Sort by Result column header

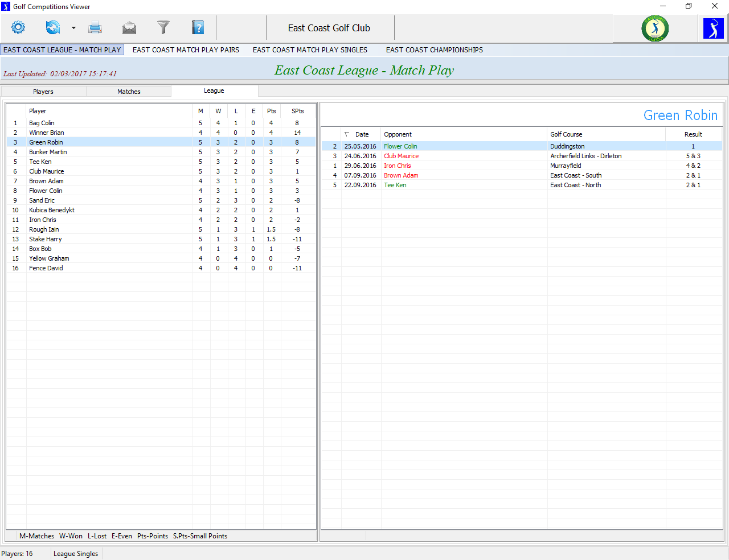[x=693, y=134]
